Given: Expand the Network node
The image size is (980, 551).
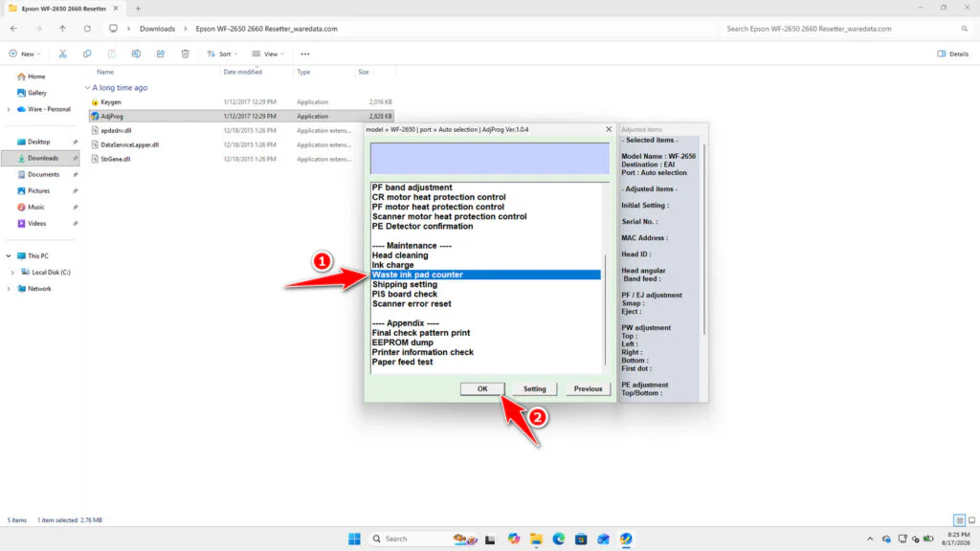Looking at the screenshot, I should (9, 289).
